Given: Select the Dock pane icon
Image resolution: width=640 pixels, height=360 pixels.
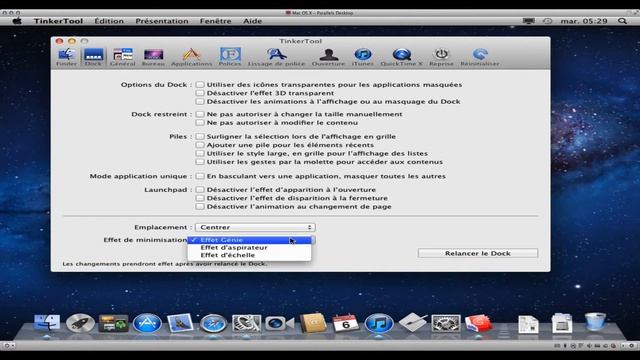Looking at the screenshot, I should point(93,57).
